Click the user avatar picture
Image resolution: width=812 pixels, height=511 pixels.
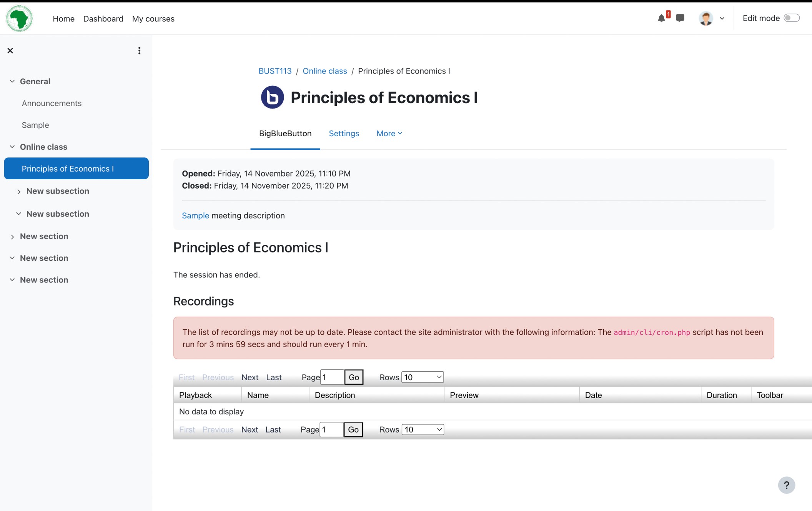pos(706,18)
